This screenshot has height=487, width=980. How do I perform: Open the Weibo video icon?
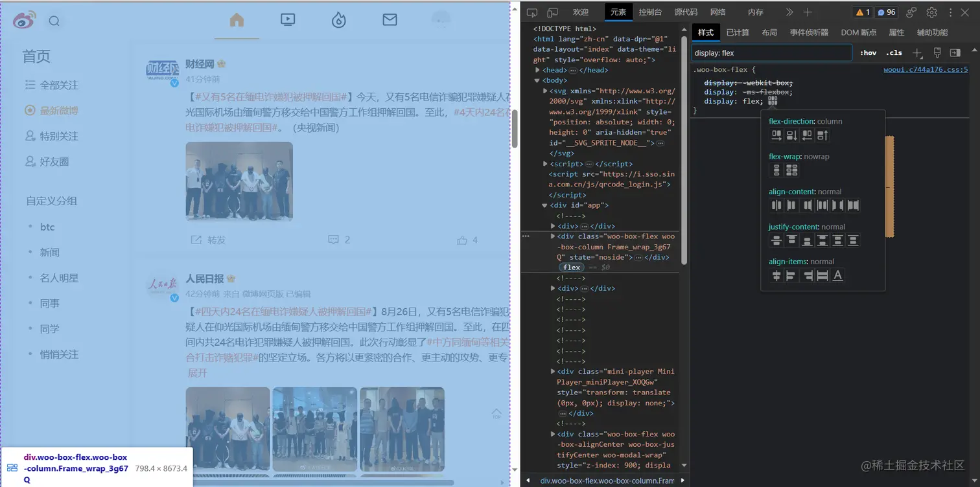(288, 19)
